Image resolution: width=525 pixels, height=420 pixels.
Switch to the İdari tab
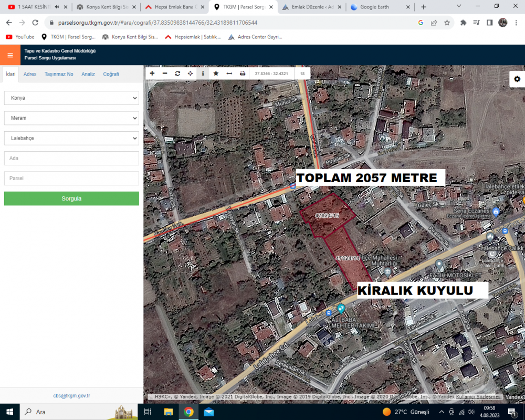click(10, 74)
